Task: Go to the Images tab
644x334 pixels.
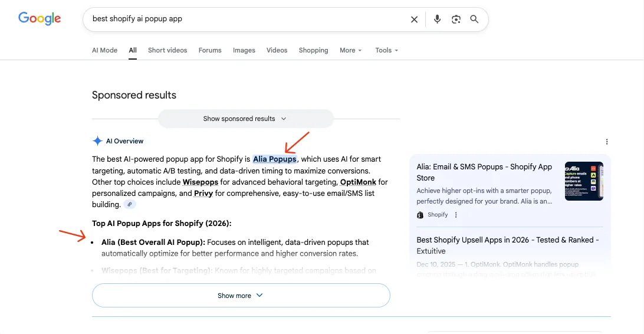Action: (x=244, y=50)
